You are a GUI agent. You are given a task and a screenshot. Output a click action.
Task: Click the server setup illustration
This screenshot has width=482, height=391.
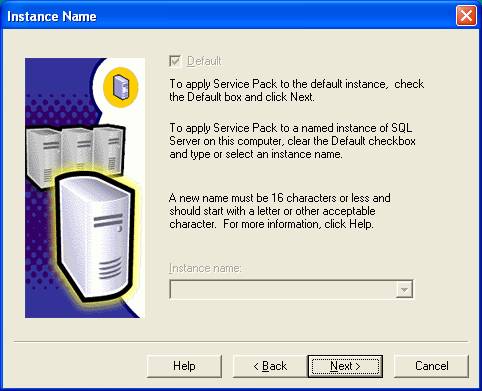pyautogui.click(x=85, y=188)
